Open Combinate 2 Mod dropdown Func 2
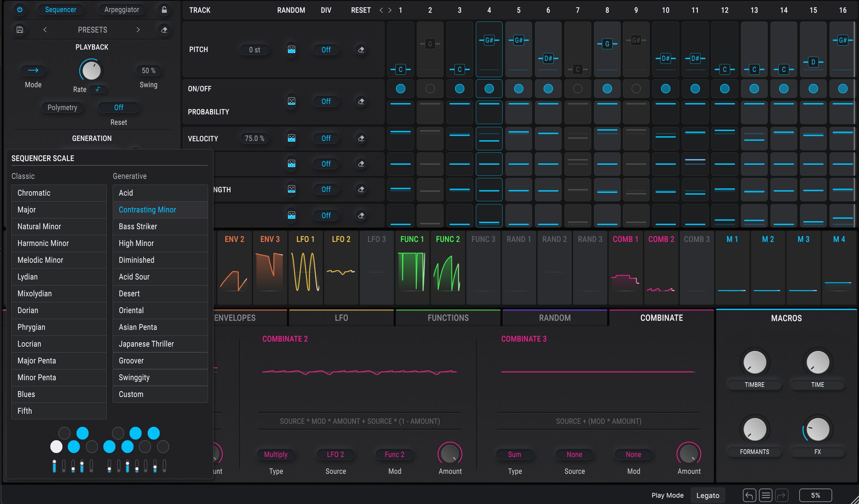 [394, 454]
